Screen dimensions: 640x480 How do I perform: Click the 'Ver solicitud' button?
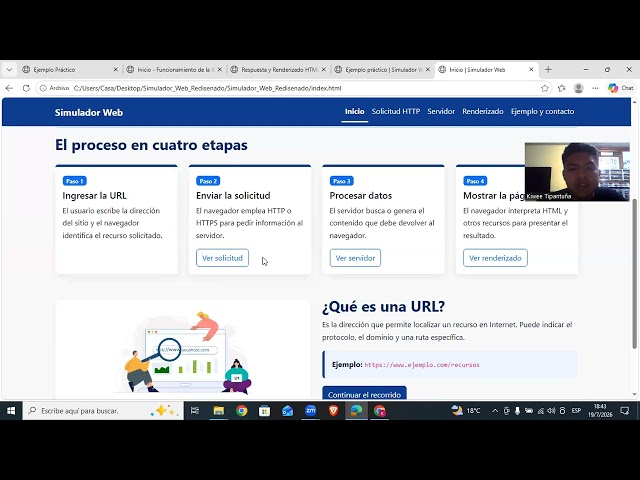click(222, 258)
